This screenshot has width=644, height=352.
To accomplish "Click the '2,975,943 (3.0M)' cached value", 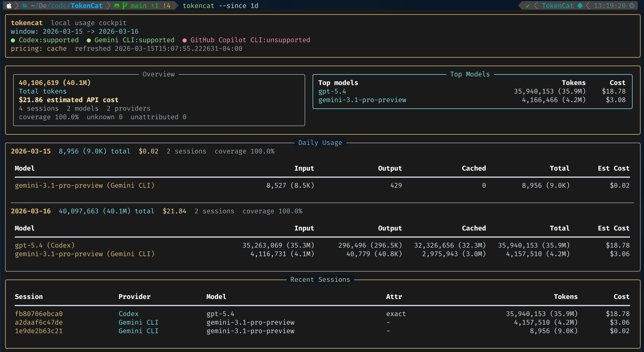I will click(x=454, y=254).
